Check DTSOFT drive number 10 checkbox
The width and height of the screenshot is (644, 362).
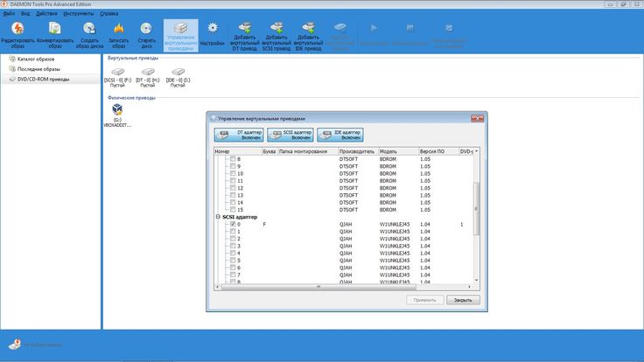[x=233, y=173]
